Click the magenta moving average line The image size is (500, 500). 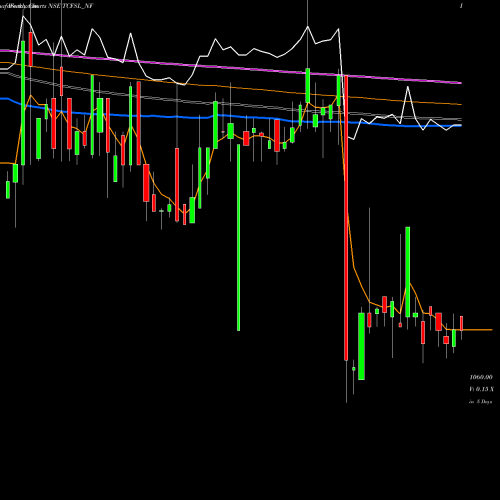tap(231, 68)
